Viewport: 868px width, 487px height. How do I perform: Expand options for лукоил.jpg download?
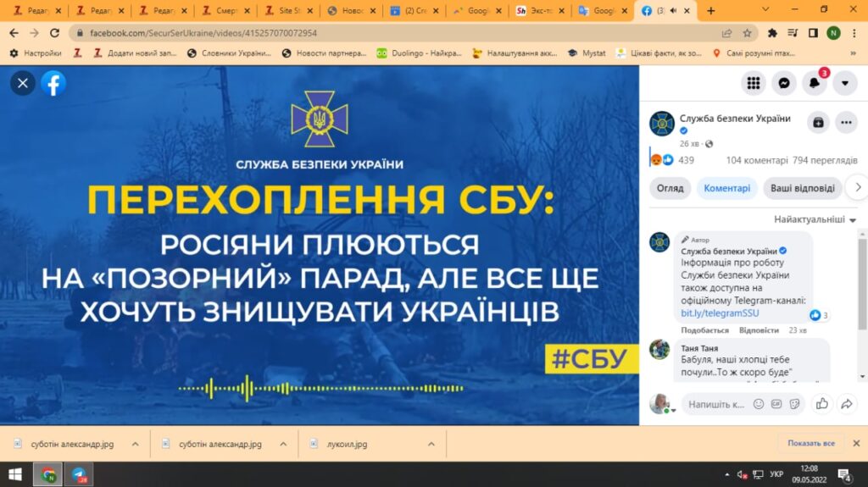(431, 444)
